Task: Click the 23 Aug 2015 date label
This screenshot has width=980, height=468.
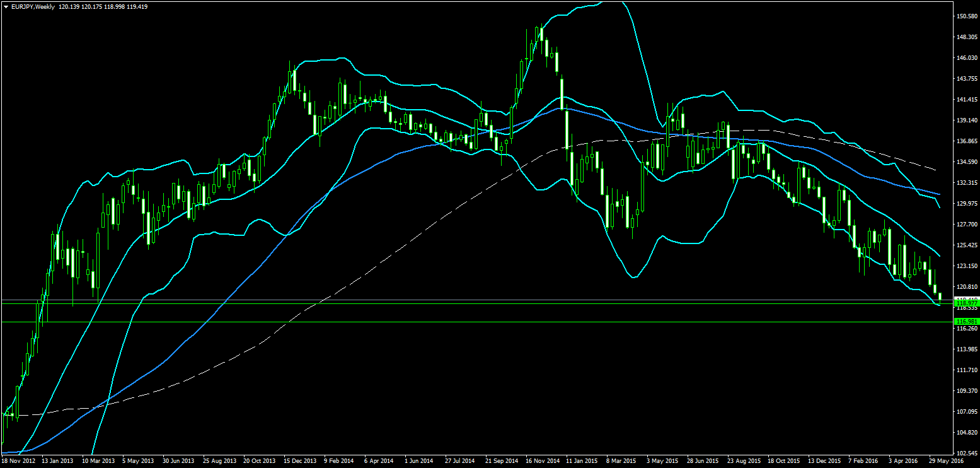Action: coord(742,461)
